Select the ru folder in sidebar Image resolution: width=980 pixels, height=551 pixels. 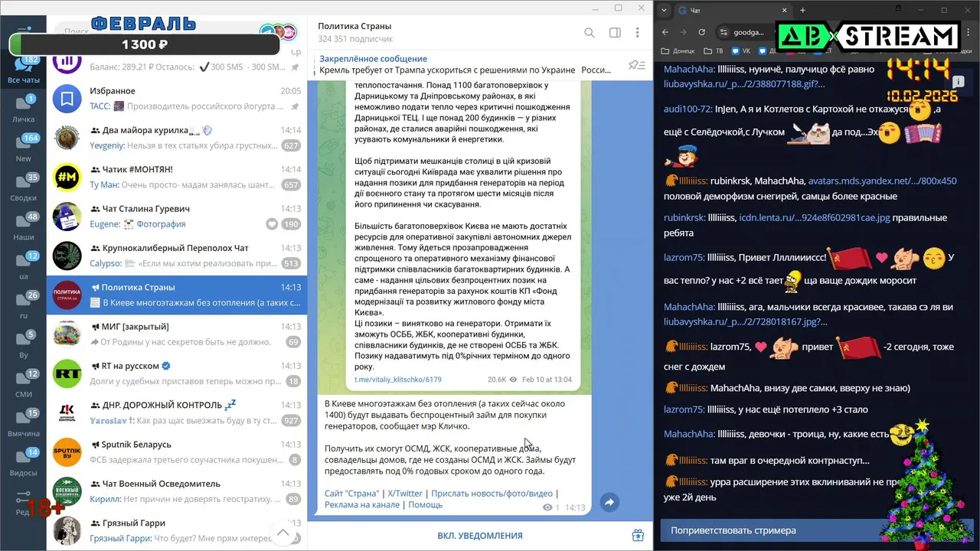23,305
